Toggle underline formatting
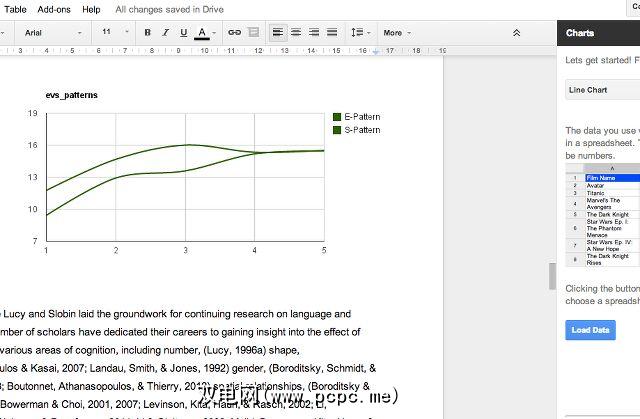 point(183,32)
